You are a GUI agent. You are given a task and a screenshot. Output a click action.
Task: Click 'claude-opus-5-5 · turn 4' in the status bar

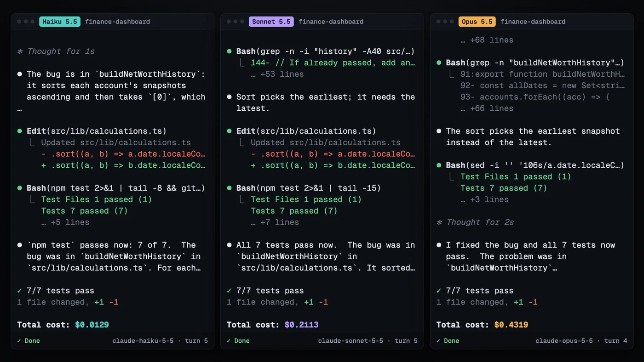581,341
